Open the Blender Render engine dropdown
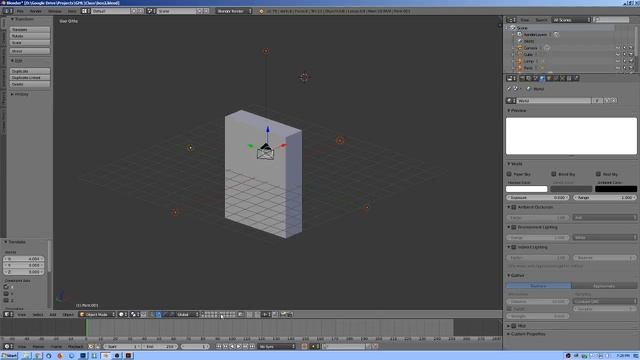The height and width of the screenshot is (360, 640). [x=234, y=11]
